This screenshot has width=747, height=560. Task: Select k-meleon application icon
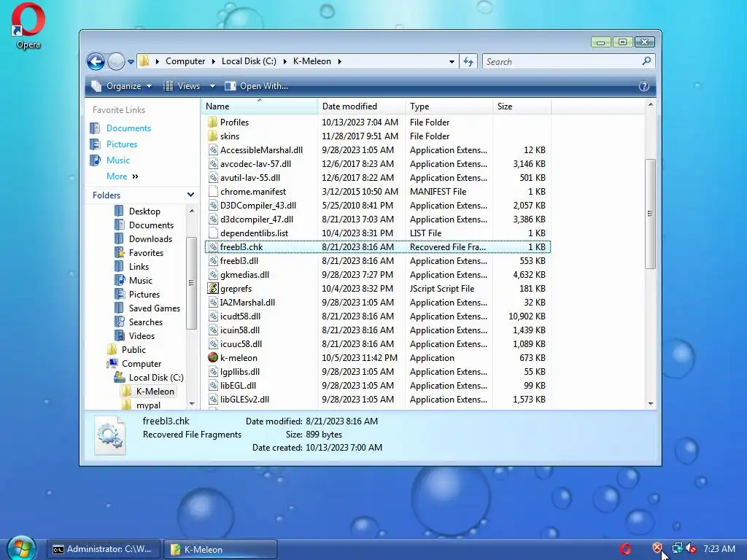tap(213, 357)
